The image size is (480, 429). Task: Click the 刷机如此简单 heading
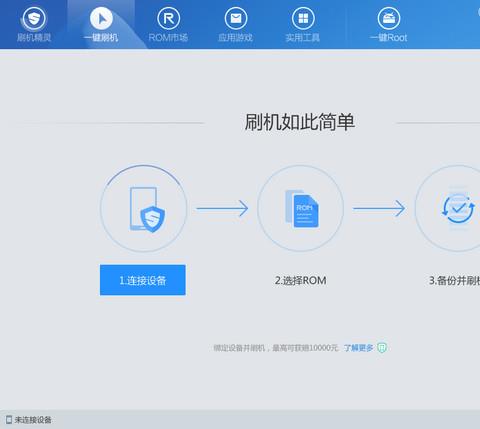(x=300, y=122)
